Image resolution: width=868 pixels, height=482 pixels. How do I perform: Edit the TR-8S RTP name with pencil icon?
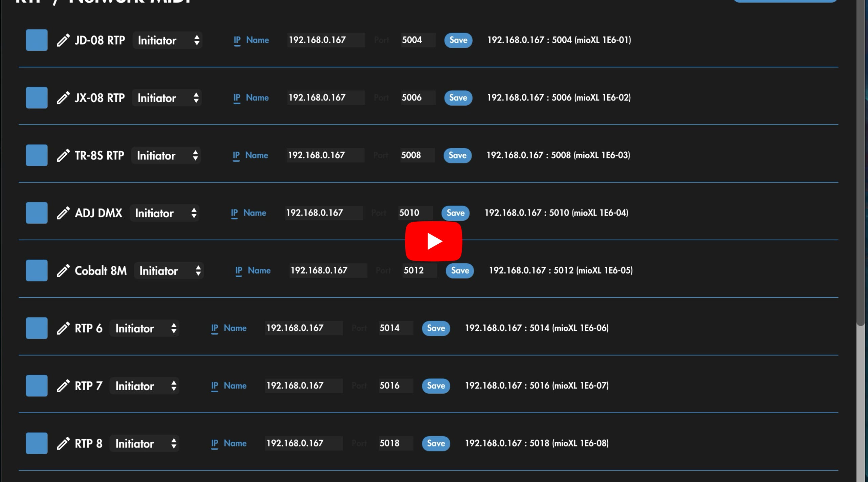(63, 155)
